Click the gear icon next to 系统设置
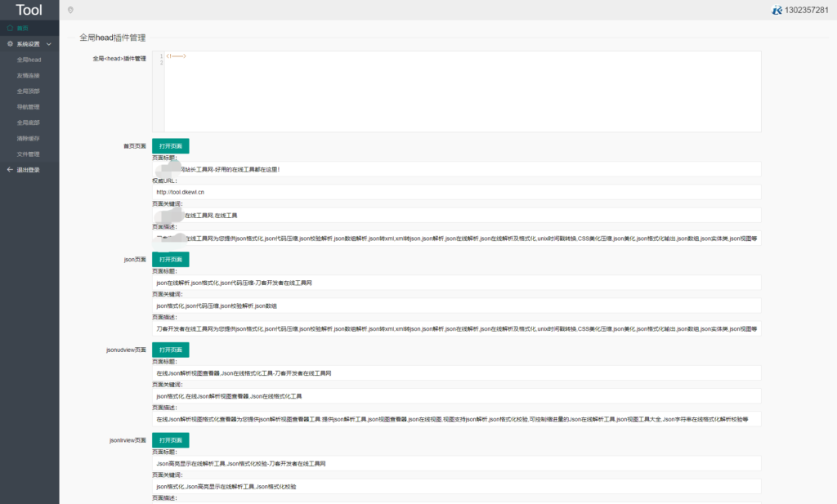The width and height of the screenshot is (837, 504). [x=10, y=44]
